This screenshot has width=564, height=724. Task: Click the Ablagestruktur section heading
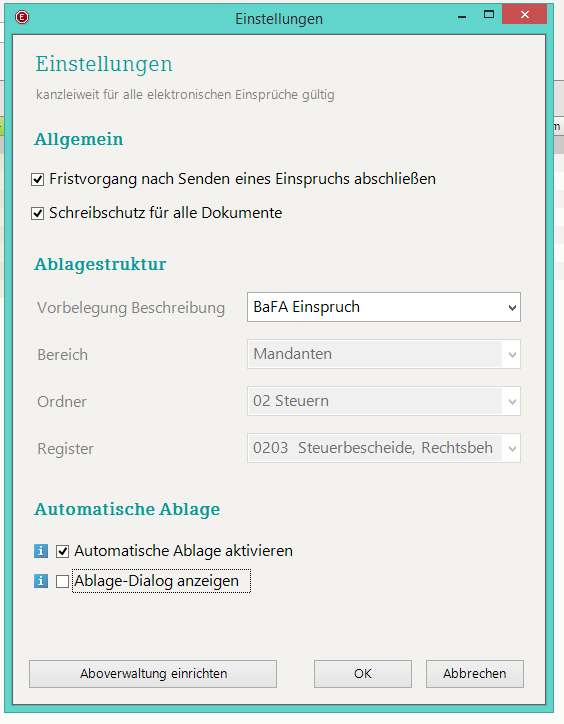[100, 264]
